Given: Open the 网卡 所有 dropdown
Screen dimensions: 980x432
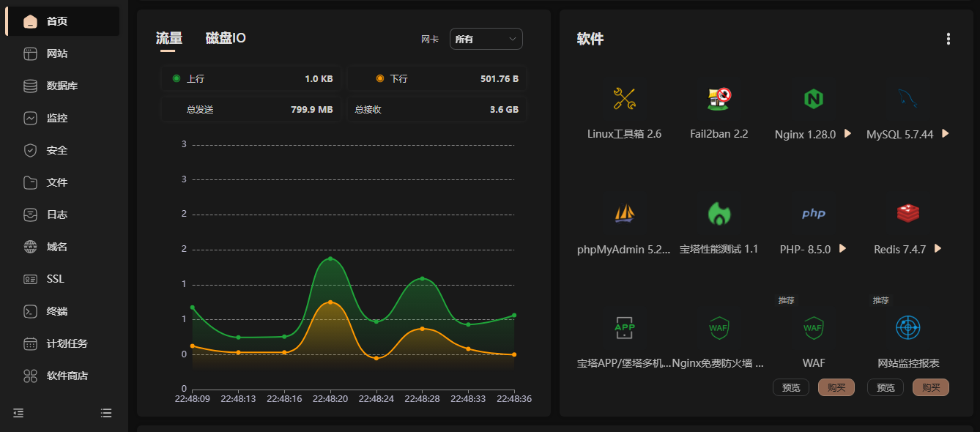Looking at the screenshot, I should click(x=486, y=39).
